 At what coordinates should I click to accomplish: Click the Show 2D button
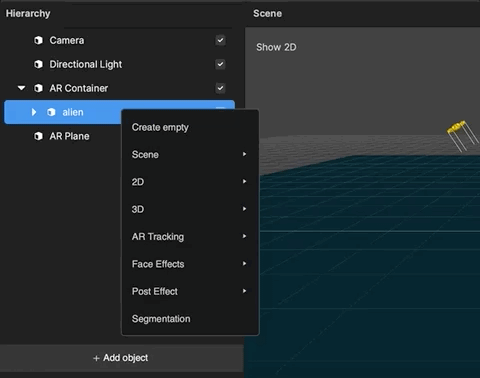(276, 47)
